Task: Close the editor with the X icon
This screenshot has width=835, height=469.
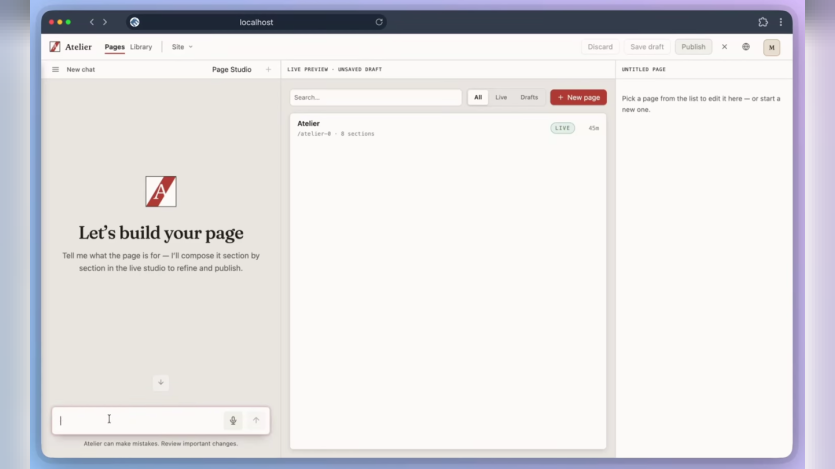Action: [x=724, y=47]
